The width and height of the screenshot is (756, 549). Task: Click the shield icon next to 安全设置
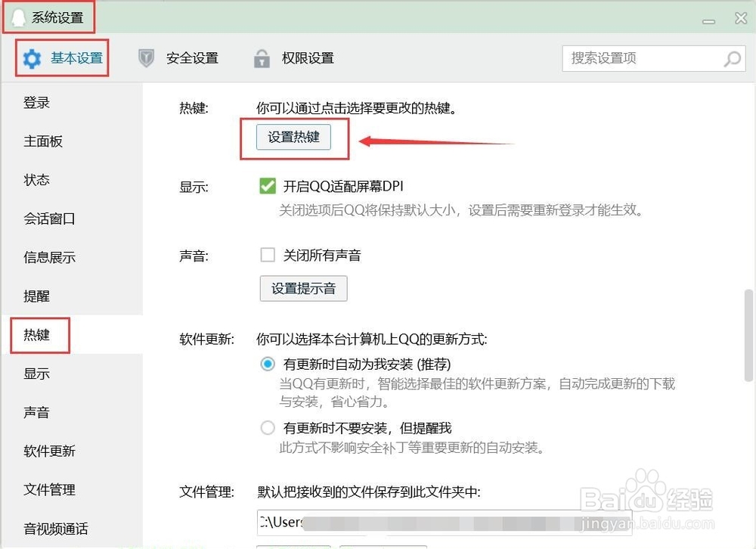coord(144,58)
